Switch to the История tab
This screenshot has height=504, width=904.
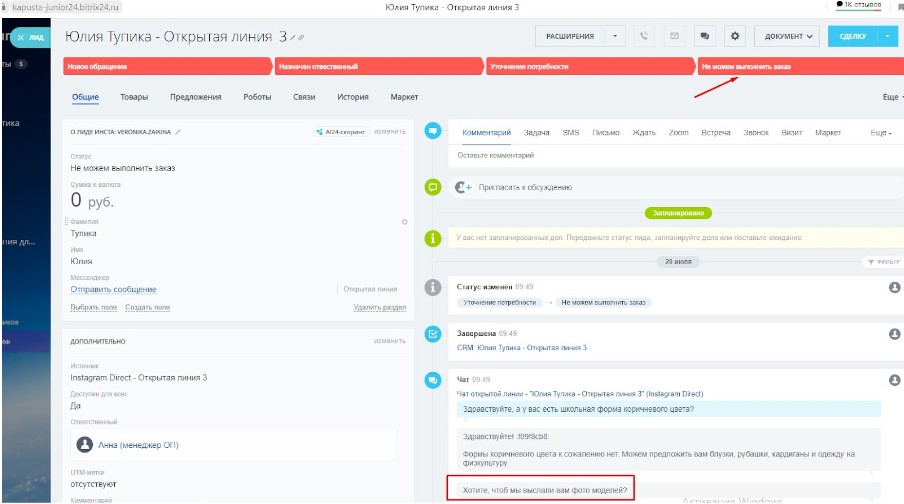click(353, 97)
